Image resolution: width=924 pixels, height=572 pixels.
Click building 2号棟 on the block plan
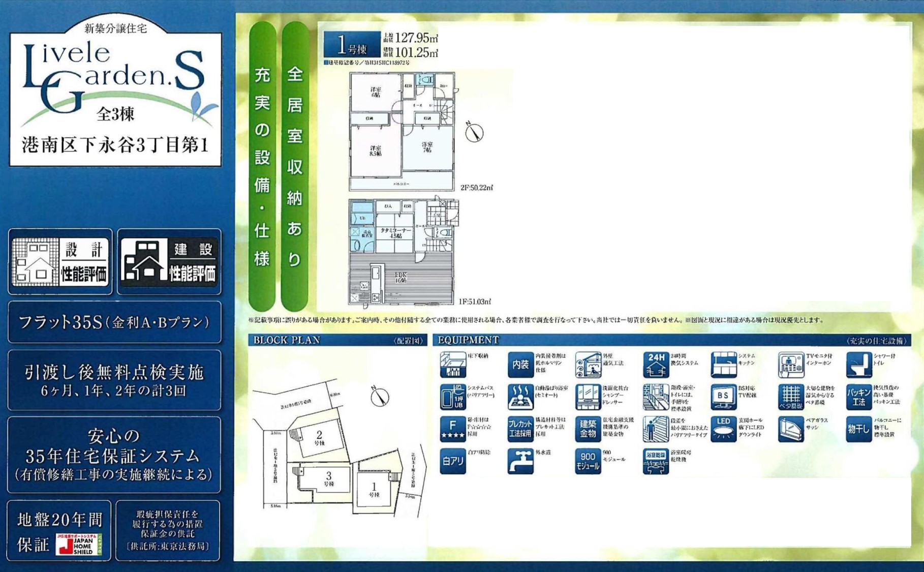tap(319, 437)
